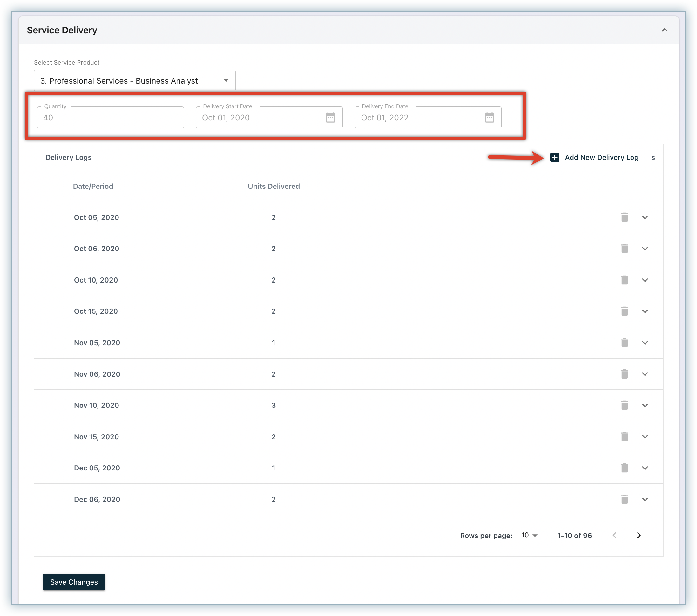The image size is (697, 616).
Task: Expand the Nov 06, 2020 log row
Action: [x=645, y=374]
